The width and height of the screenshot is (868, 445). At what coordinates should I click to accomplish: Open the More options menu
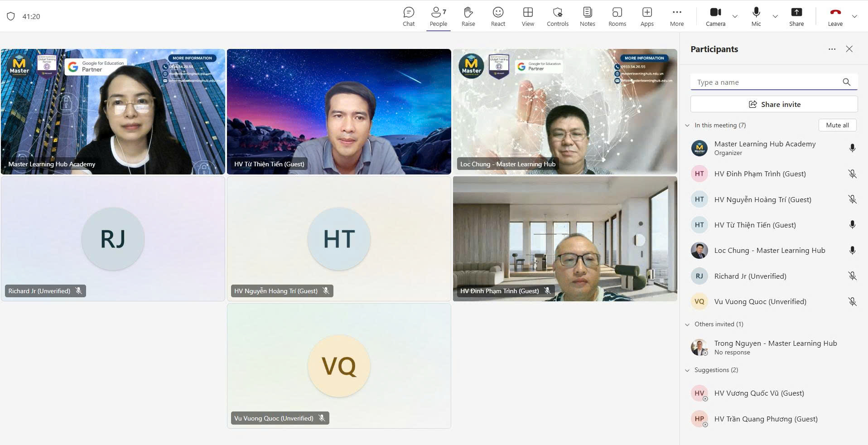[676, 17]
